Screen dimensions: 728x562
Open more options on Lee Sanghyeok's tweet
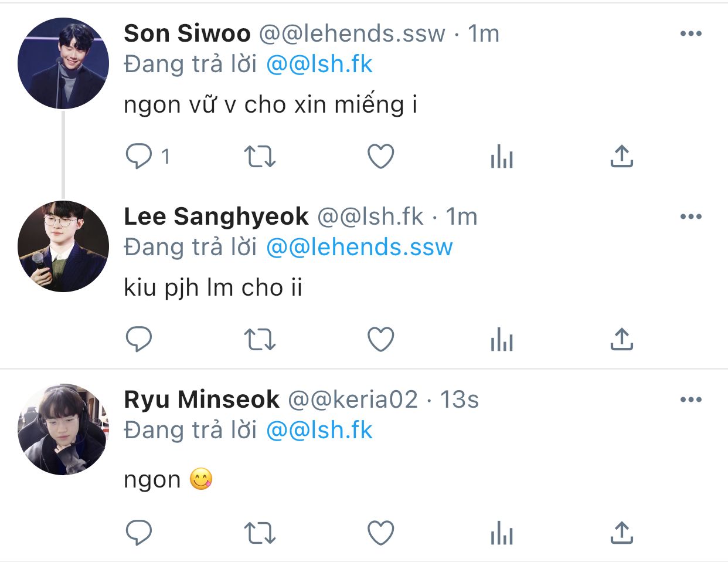pyautogui.click(x=691, y=216)
